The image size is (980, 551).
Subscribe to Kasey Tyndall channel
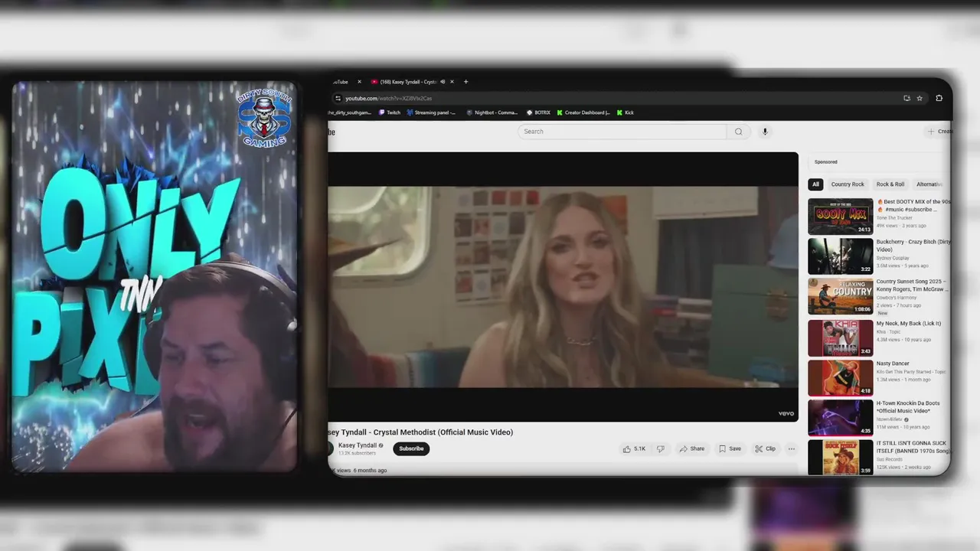pyautogui.click(x=411, y=448)
